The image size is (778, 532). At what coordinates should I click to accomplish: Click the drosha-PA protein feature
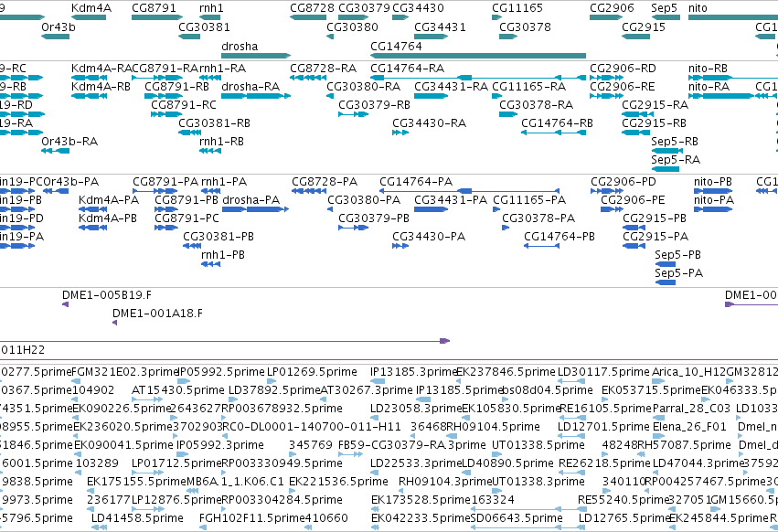point(256,209)
